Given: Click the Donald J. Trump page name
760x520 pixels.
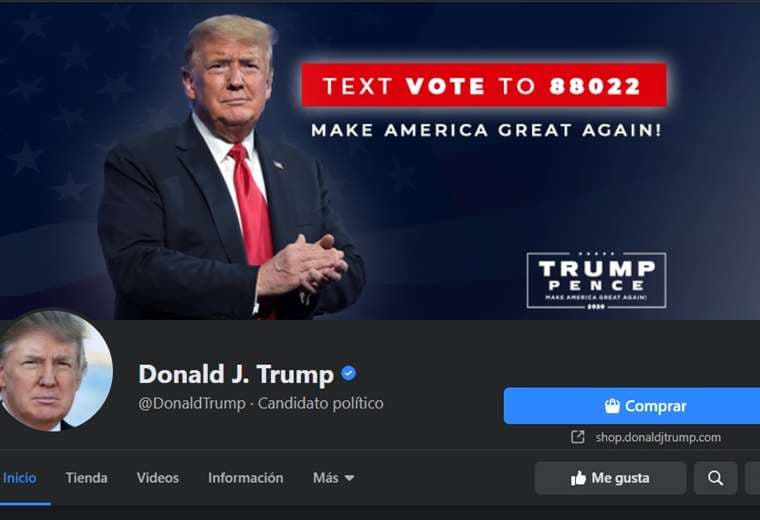Looking at the screenshot, I should coord(236,374).
